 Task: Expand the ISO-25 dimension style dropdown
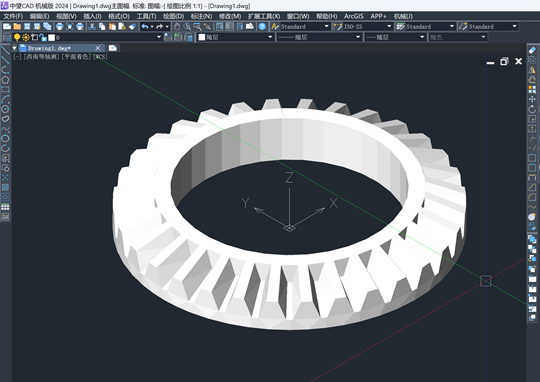point(389,27)
